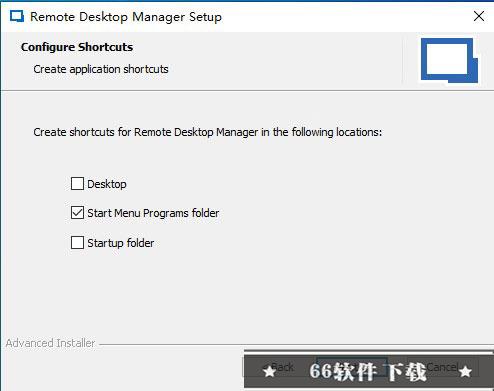Click the Advanced Installer label
This screenshot has height=391, width=494.
50,343
